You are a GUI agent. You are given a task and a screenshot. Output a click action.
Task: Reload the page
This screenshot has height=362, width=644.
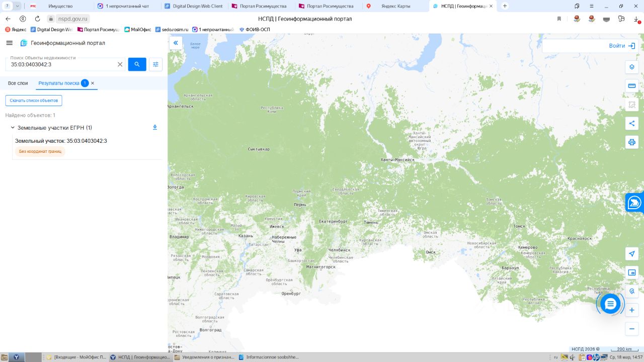click(37, 19)
